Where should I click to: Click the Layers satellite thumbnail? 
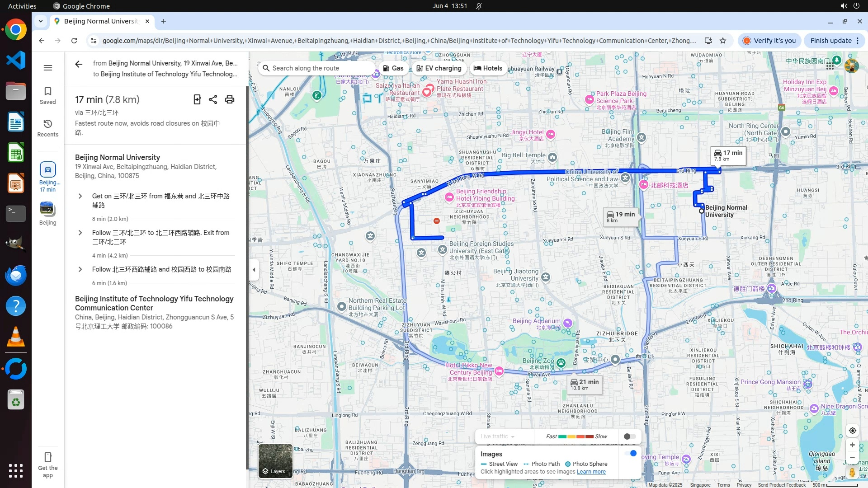(275, 460)
